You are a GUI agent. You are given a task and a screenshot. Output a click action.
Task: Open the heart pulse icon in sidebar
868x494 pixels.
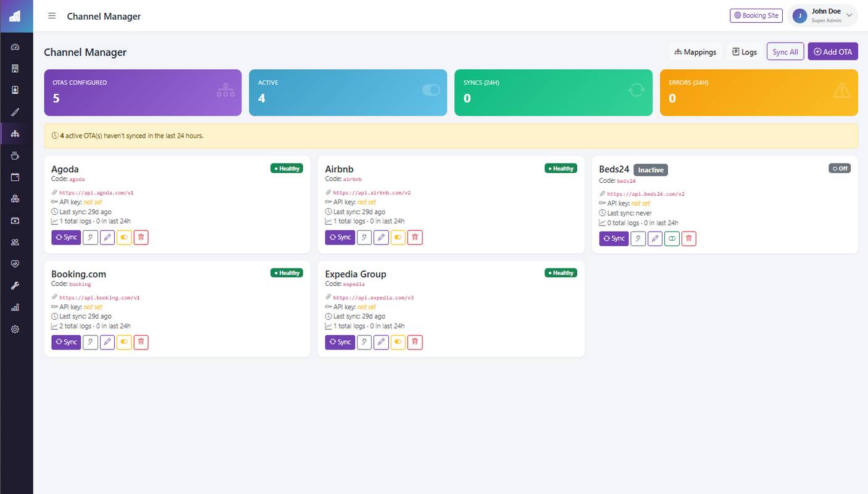(15, 264)
